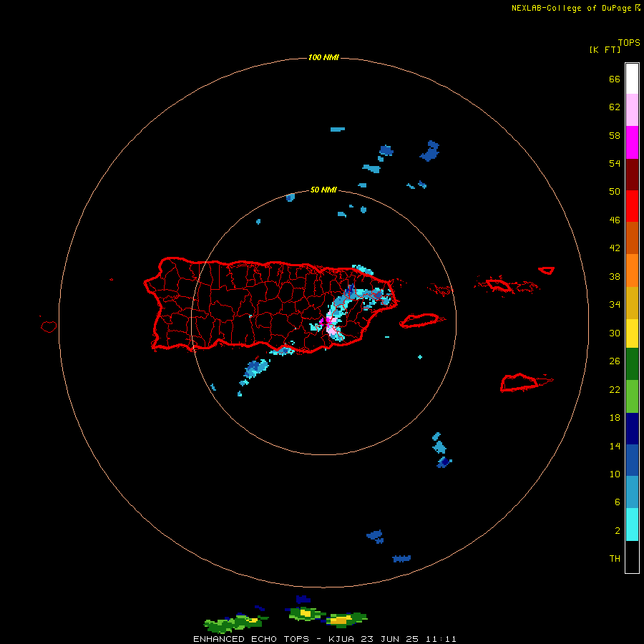The width and height of the screenshot is (644, 644).
Task: Click the TOPS legend title
Action: click(629, 42)
